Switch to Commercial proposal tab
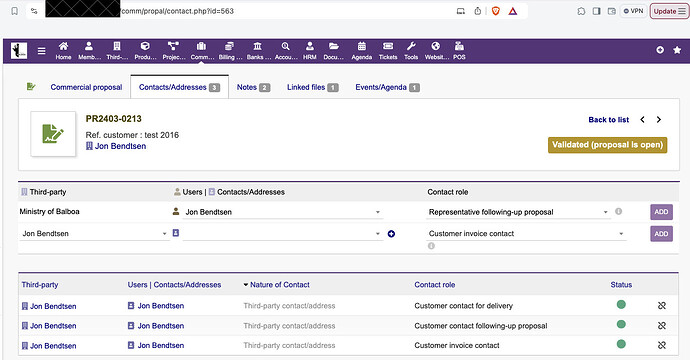This screenshot has width=690, height=360. pos(86,87)
